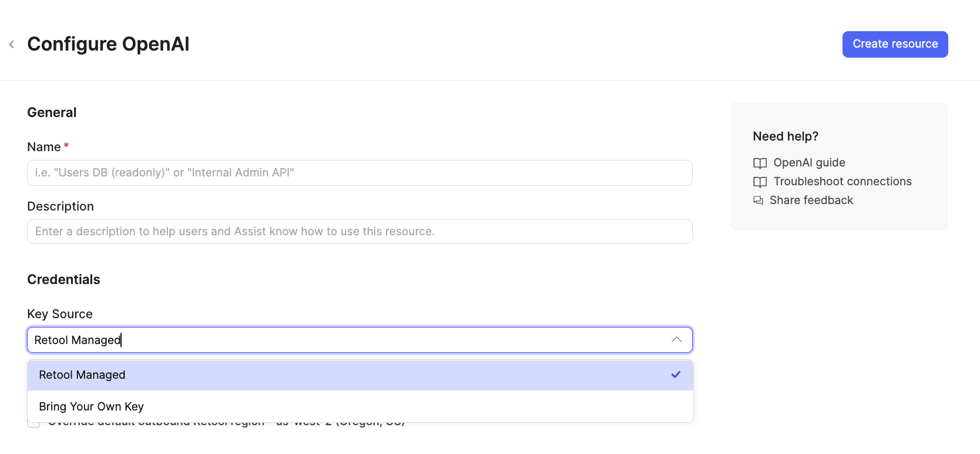Click the Description field label
980x454 pixels.
point(61,206)
